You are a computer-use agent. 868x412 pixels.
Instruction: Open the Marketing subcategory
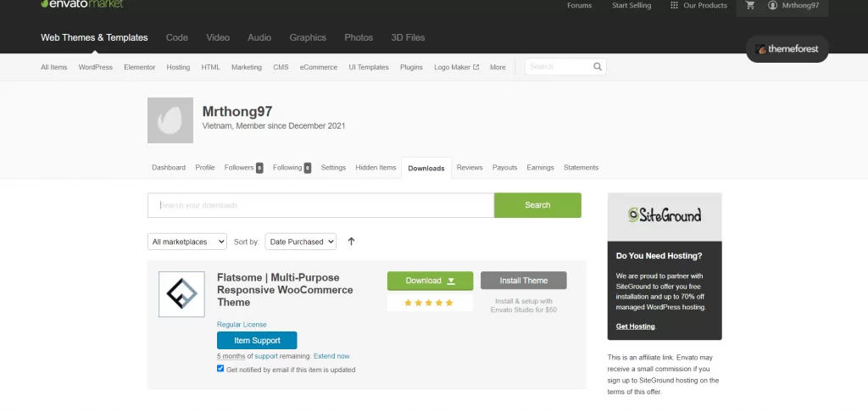pyautogui.click(x=247, y=67)
